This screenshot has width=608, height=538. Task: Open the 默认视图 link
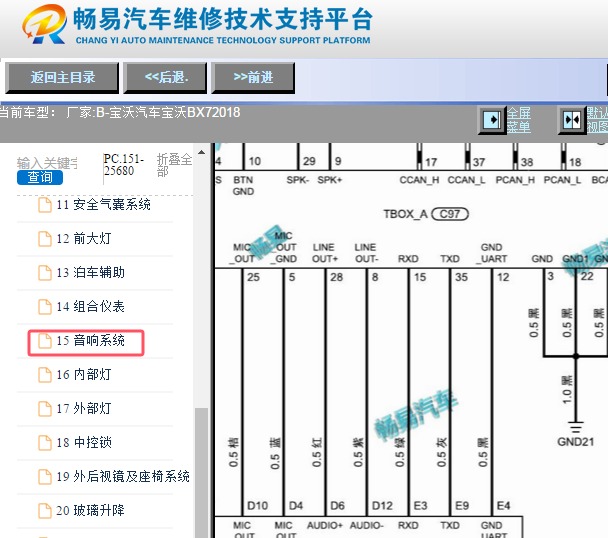pos(597,120)
